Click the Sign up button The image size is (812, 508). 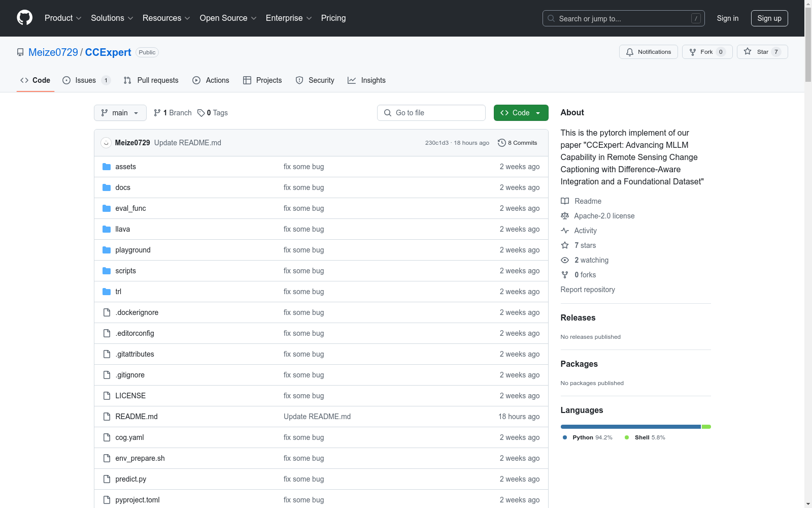(x=769, y=18)
